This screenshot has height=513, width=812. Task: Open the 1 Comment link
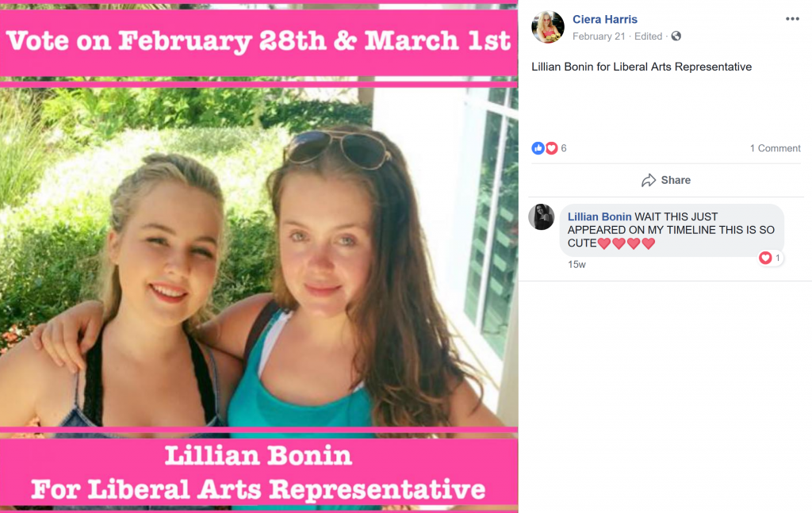776,148
